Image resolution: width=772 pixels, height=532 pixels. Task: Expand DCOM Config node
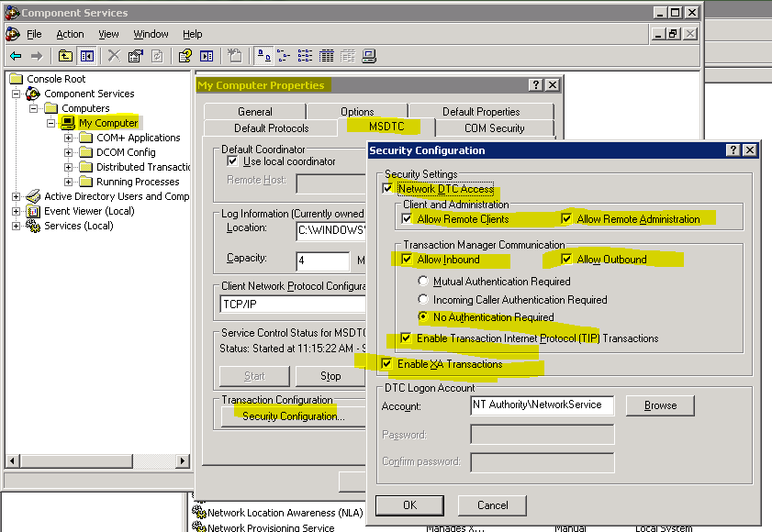click(69, 152)
